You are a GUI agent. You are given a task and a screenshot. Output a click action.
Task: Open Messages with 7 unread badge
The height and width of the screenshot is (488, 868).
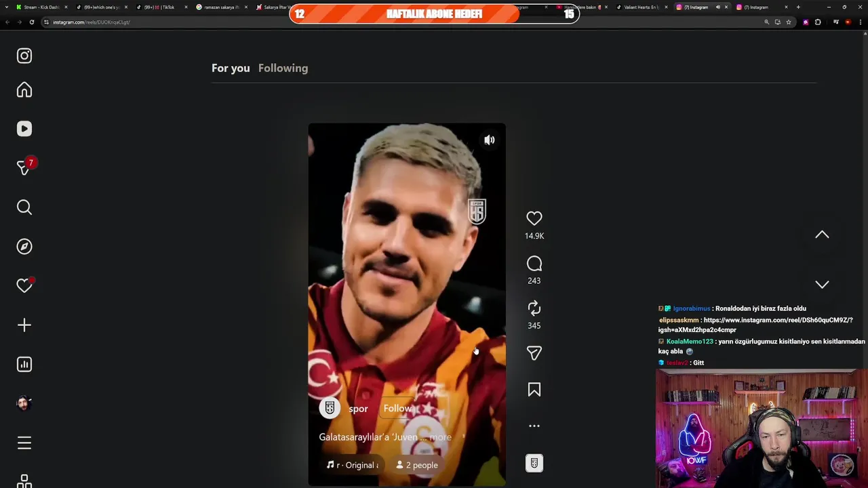click(x=24, y=167)
